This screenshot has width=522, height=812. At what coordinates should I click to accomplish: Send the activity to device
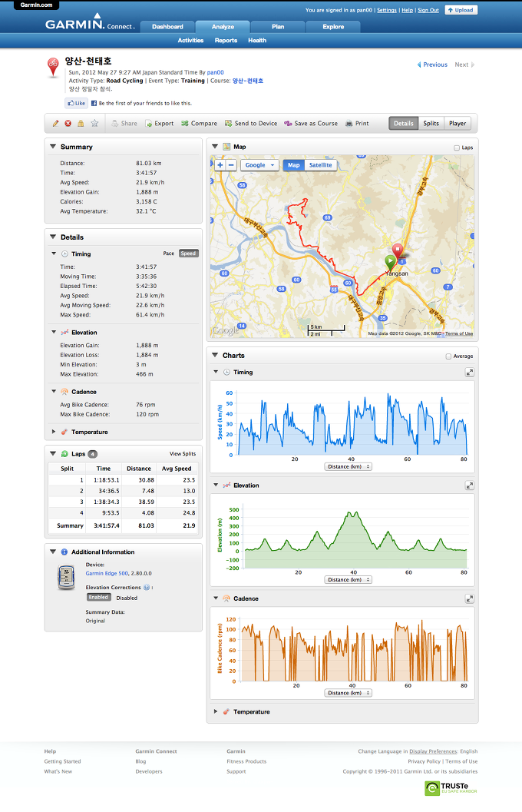(251, 123)
